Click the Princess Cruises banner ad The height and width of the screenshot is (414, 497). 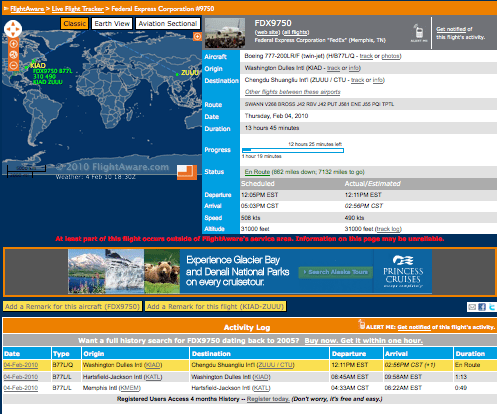[x=250, y=272]
